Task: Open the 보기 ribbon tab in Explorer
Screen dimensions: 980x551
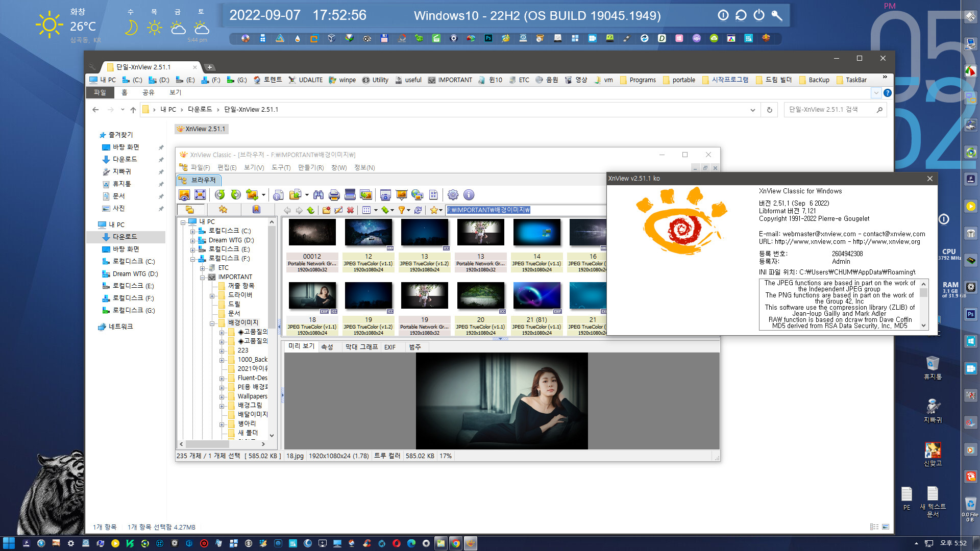Action: click(x=175, y=92)
